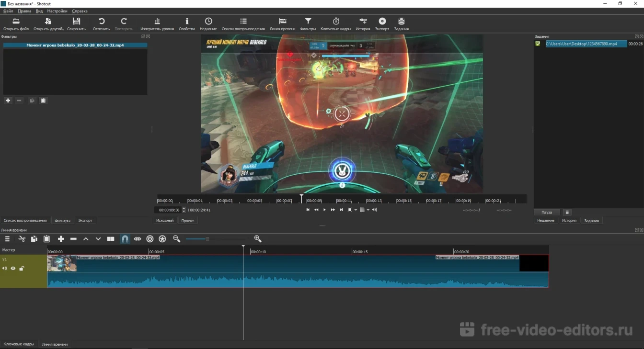This screenshot has width=644, height=349.
Task: Append clip with timeline plus icon
Action: point(61,239)
